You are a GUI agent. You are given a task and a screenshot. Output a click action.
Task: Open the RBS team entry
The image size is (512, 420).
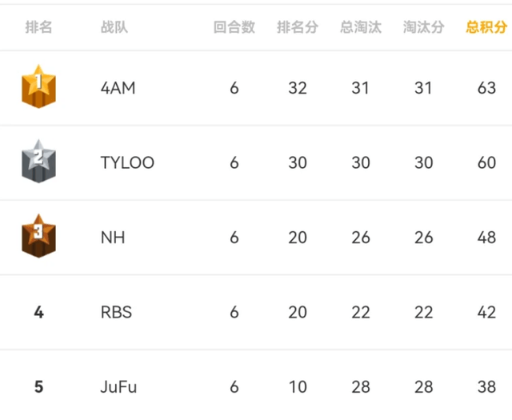(116, 312)
